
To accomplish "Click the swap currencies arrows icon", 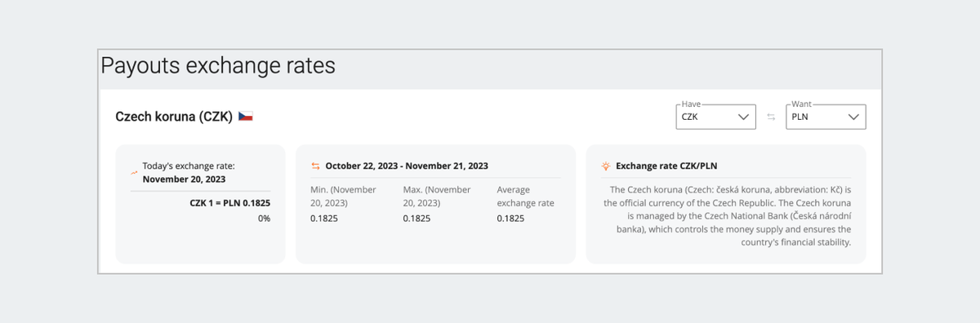I will (771, 117).
